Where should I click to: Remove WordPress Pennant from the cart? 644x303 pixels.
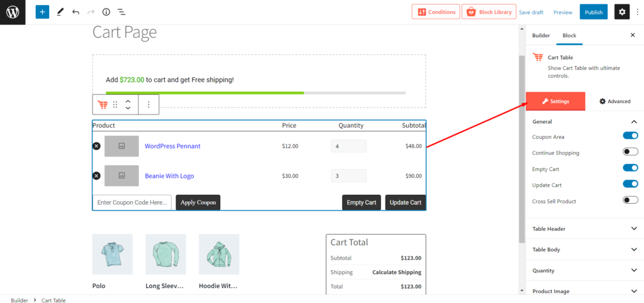[96, 146]
